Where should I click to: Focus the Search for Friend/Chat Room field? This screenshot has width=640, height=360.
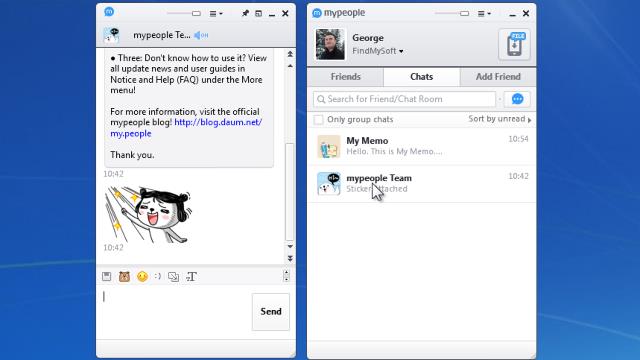404,99
